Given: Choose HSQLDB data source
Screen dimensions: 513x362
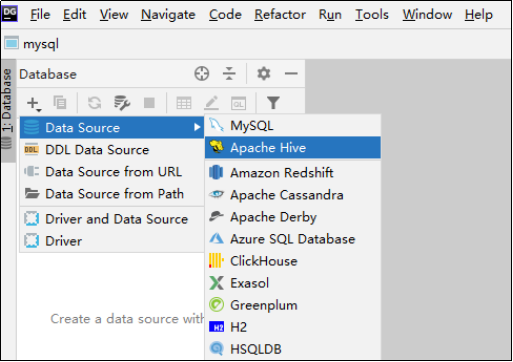Looking at the screenshot, I should [293, 349].
